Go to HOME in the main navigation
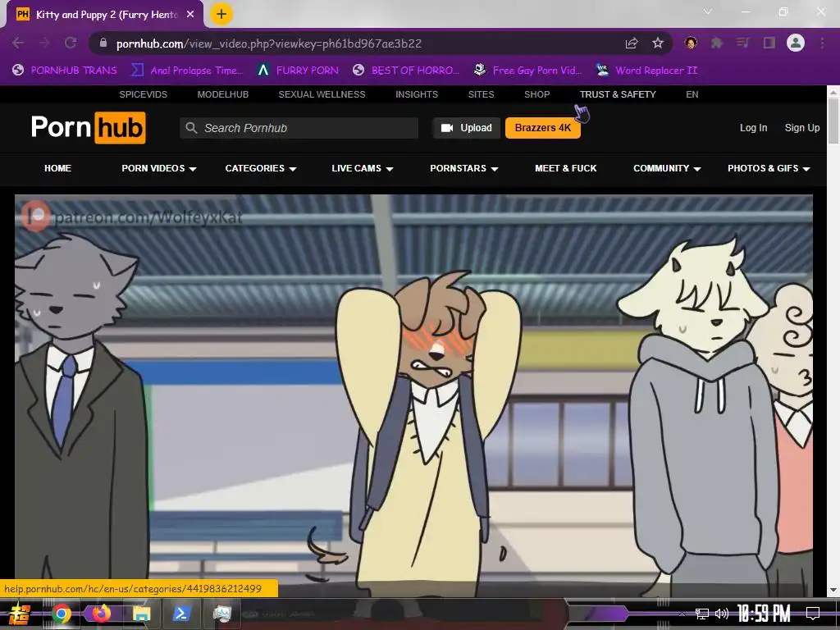840x630 pixels. tap(58, 168)
